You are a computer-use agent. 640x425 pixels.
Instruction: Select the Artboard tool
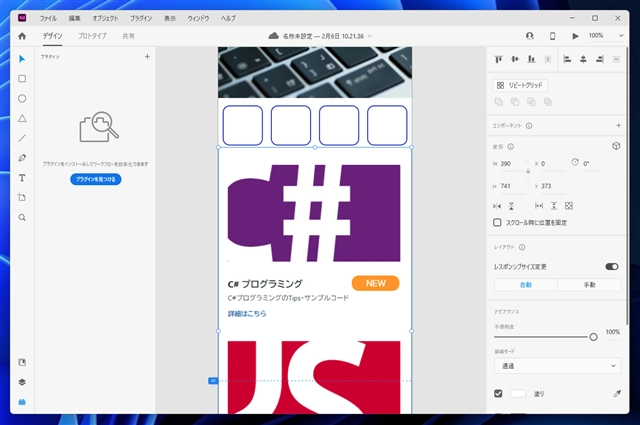22,198
